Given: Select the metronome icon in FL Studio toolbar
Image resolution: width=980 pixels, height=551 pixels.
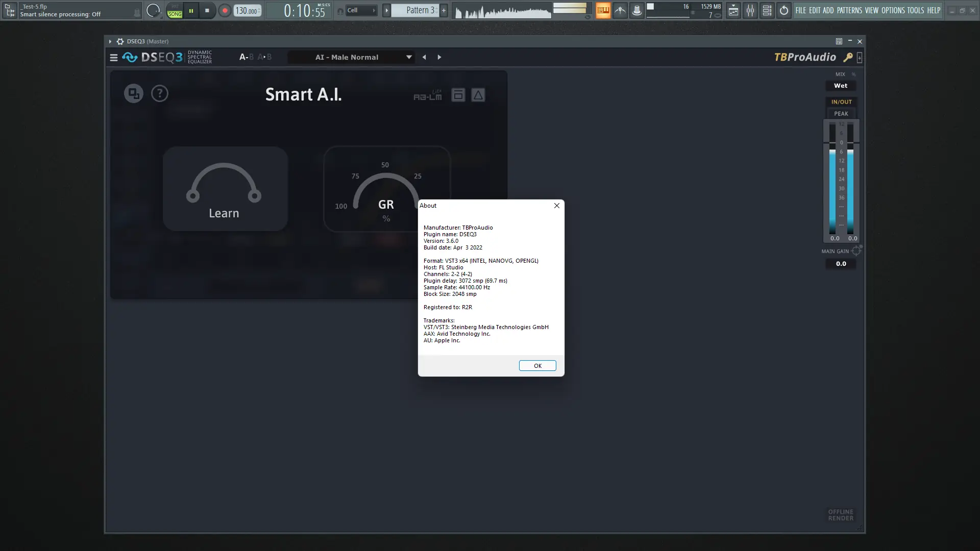Looking at the screenshot, I should tap(620, 10).
